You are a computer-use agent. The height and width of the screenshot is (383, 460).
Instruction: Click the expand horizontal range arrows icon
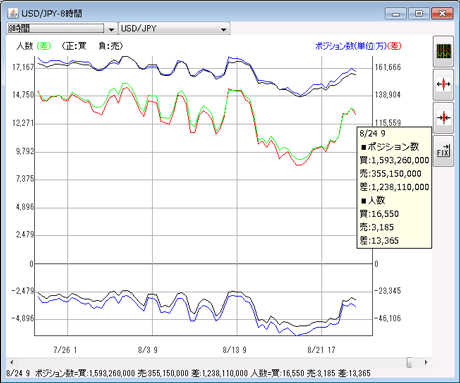coord(443,85)
